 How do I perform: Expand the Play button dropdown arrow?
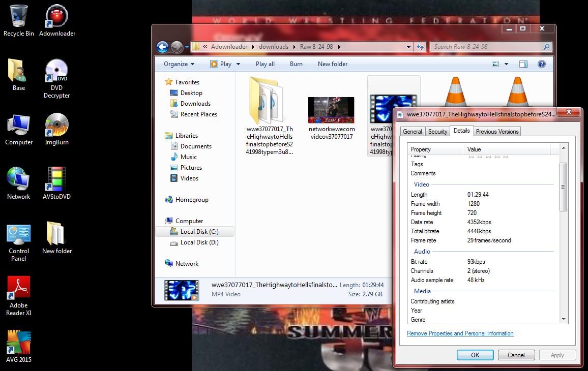pyautogui.click(x=238, y=64)
